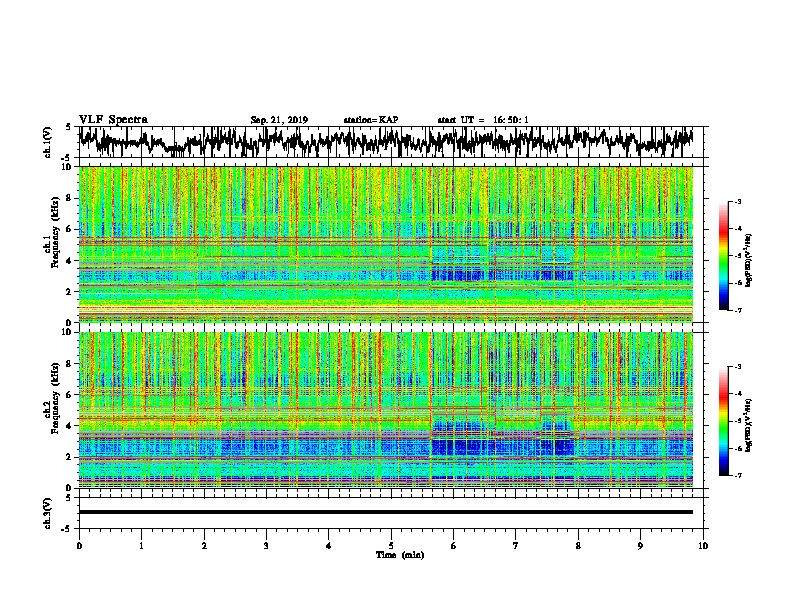Click the "2" frequency tick of ch.2 spectrogram
The height and width of the screenshot is (612, 792).
click(70, 457)
